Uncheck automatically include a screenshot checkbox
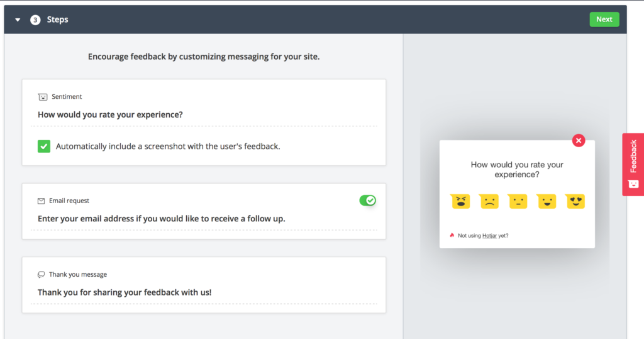644x339 pixels. (43, 147)
